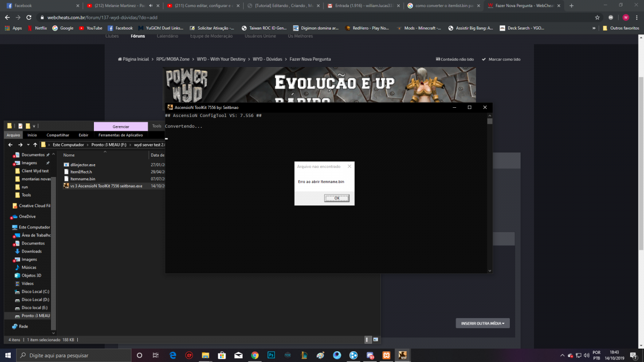Screen dimensions: 644x362
Task: Open a new Chrome tab
Action: [571, 5]
